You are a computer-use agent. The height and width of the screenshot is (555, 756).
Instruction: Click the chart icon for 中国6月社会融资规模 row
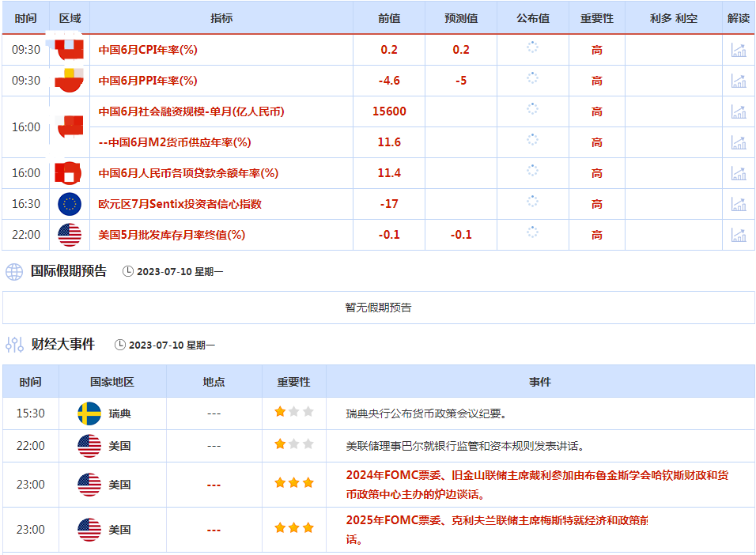tap(739, 111)
